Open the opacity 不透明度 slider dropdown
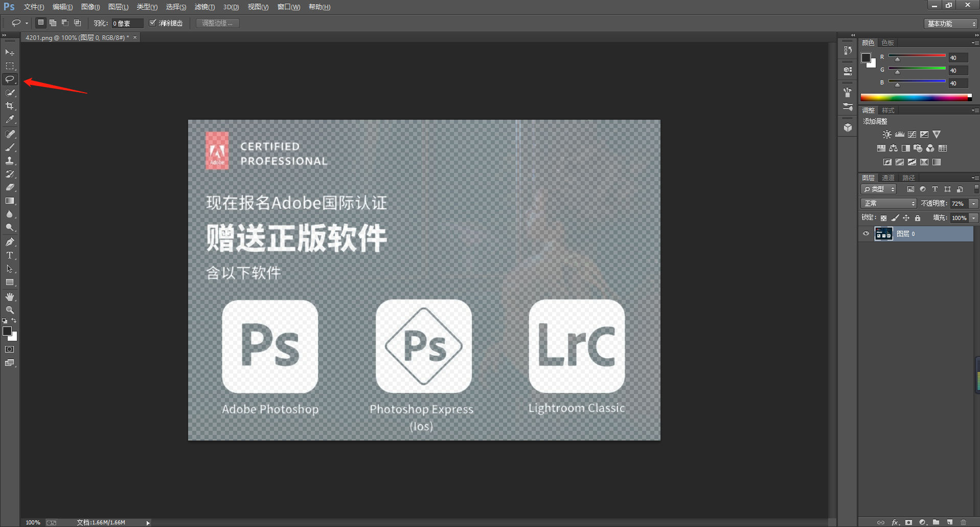The image size is (980, 527). tap(973, 204)
